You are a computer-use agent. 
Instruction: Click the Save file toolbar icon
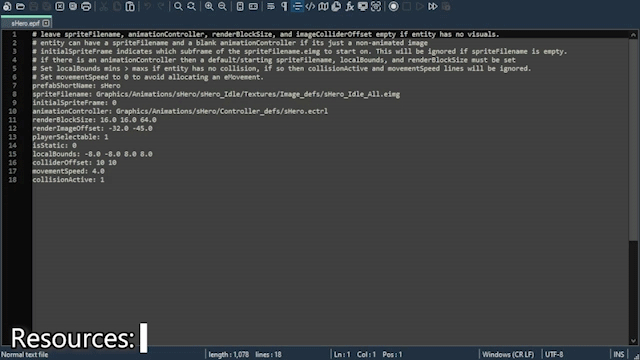pyautogui.click(x=33, y=6)
